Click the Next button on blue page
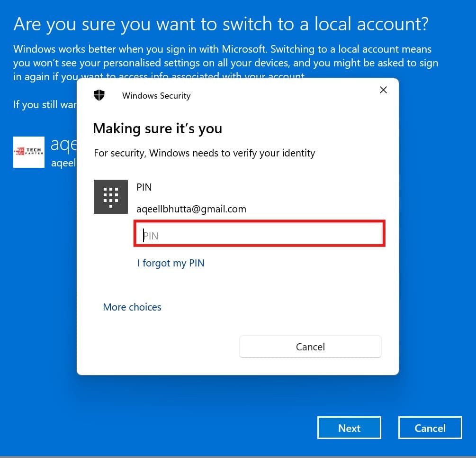This screenshot has height=458, width=476. click(x=349, y=428)
